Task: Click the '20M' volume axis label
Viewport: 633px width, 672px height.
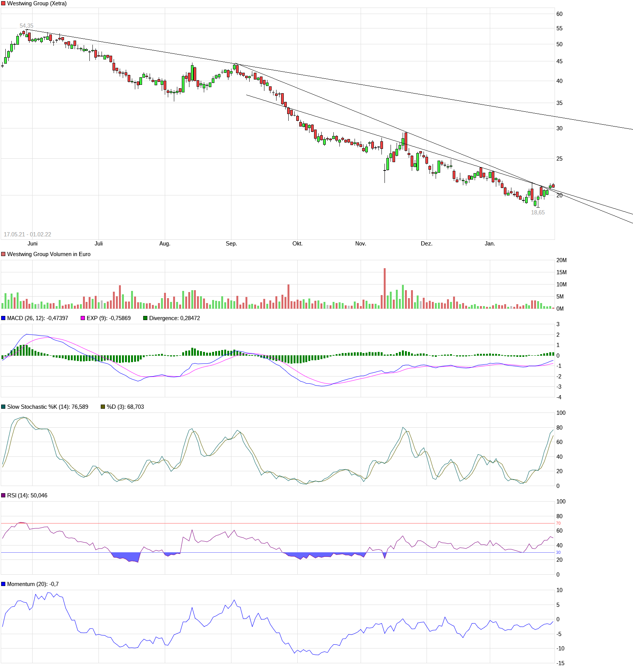Action: (561, 260)
